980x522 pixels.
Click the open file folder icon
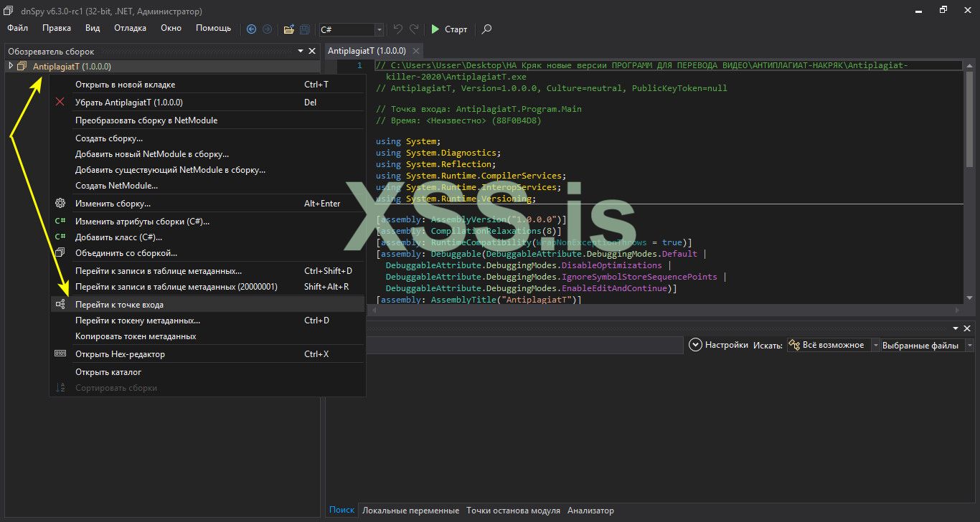click(x=288, y=29)
